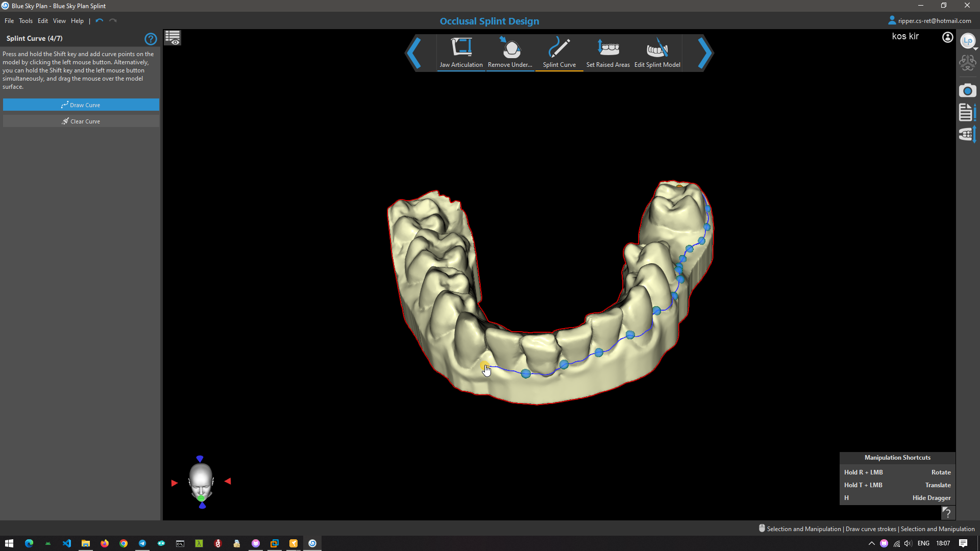Open the notes document editor icon
Image resolution: width=980 pixels, height=551 pixels.
tap(967, 112)
